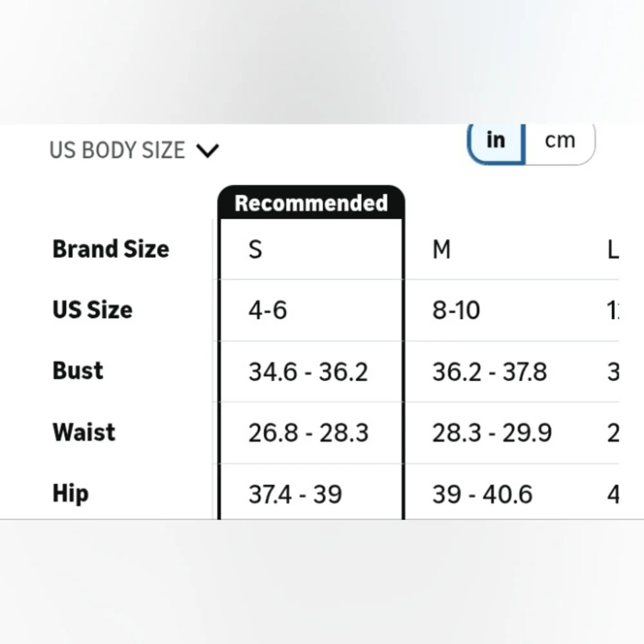Switch units to cm
Screen dimensions: 644x644
pos(559,140)
